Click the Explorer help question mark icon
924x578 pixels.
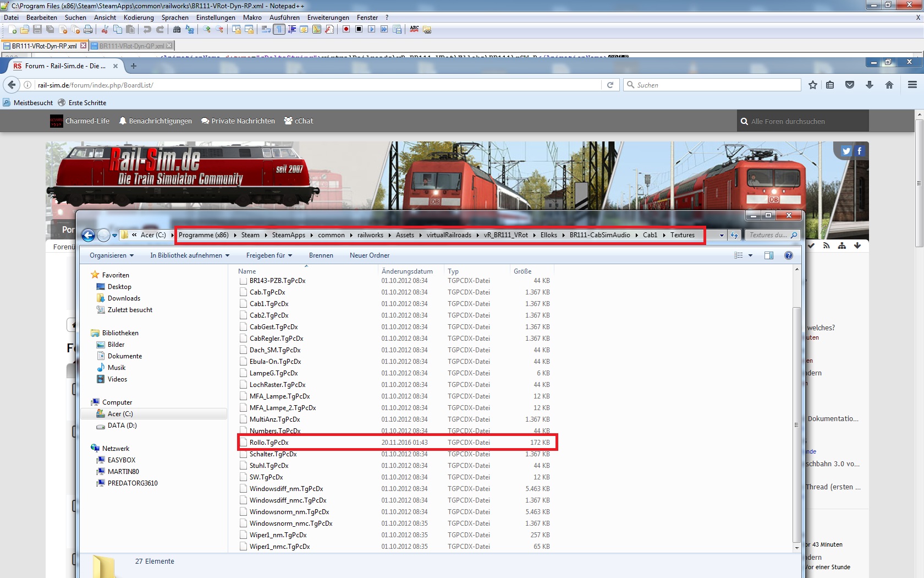(x=789, y=255)
